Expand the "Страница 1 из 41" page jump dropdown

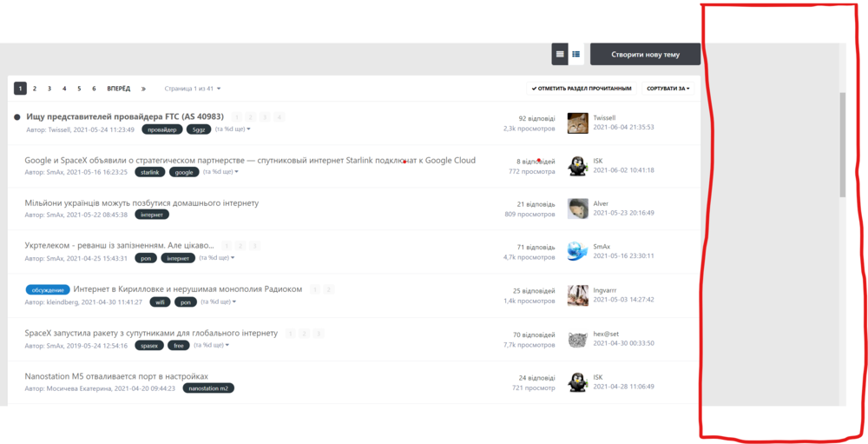pyautogui.click(x=193, y=89)
